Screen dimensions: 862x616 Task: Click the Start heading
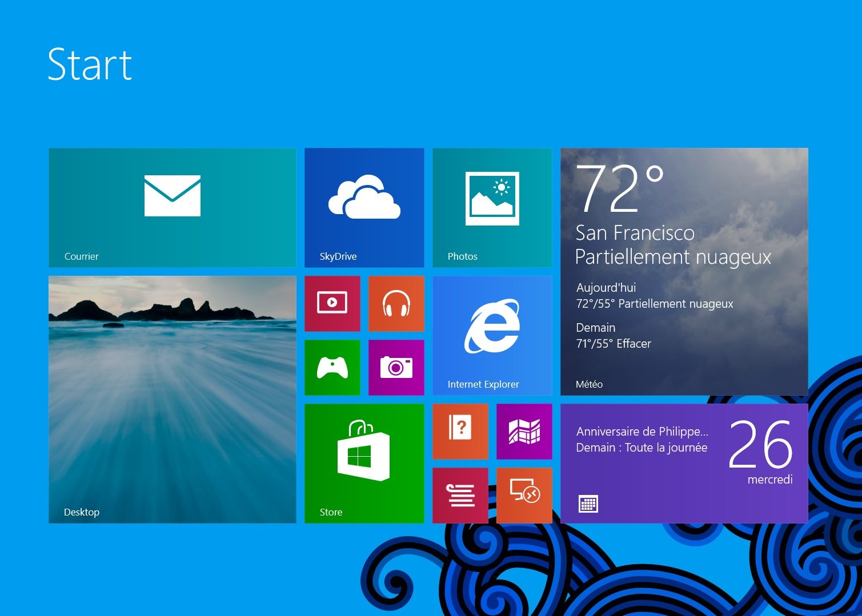[x=89, y=65]
